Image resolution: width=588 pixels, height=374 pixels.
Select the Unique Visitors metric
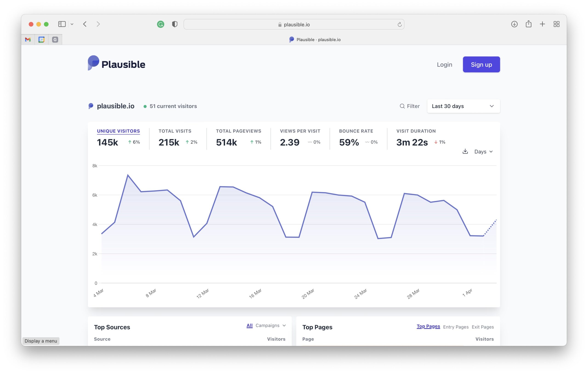tap(119, 131)
